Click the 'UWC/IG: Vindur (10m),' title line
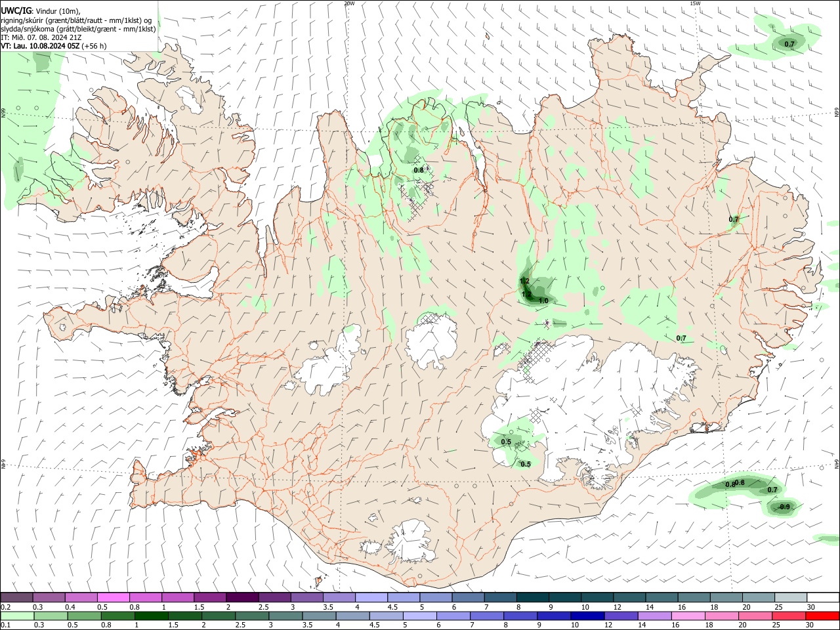This screenshot has width=840, height=630. 40,11
